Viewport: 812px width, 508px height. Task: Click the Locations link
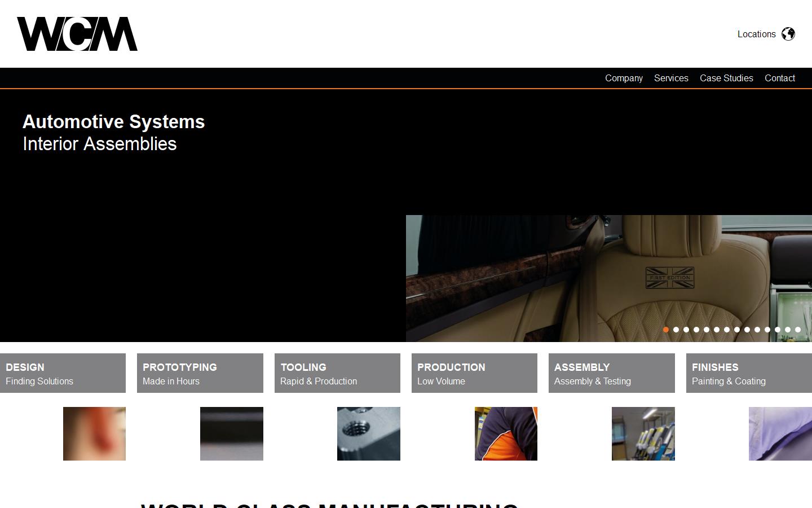(757, 34)
